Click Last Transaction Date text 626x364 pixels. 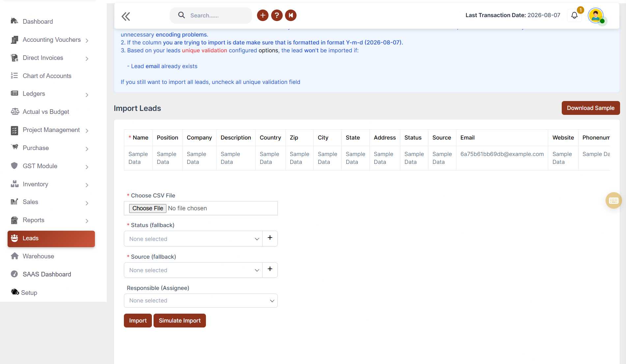click(513, 15)
